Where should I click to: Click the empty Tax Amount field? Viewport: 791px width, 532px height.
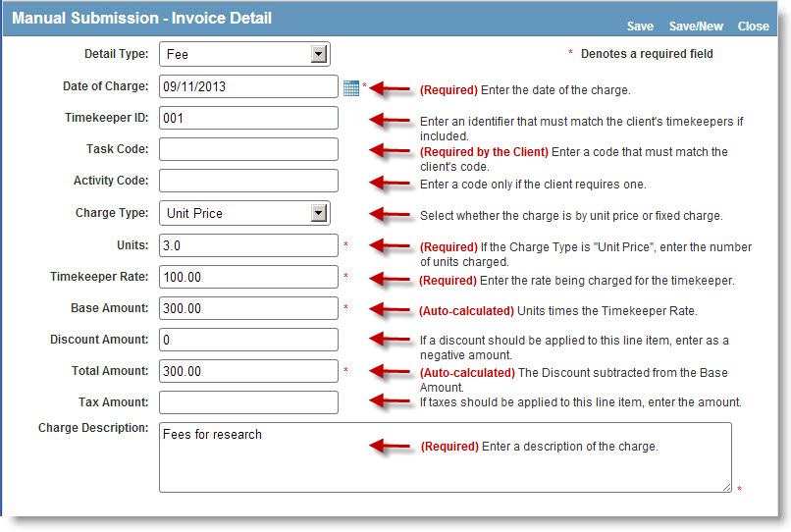[247, 402]
